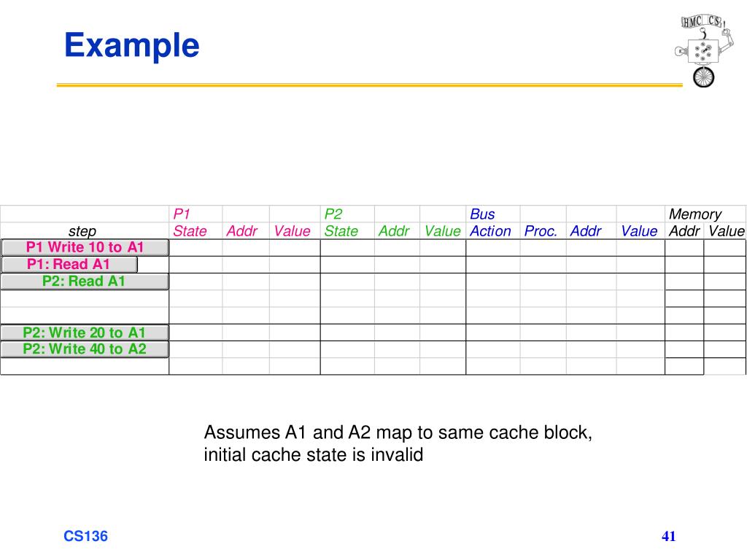747x560 pixels.
Task: Click the 'Memory' group header
Action: (695, 214)
